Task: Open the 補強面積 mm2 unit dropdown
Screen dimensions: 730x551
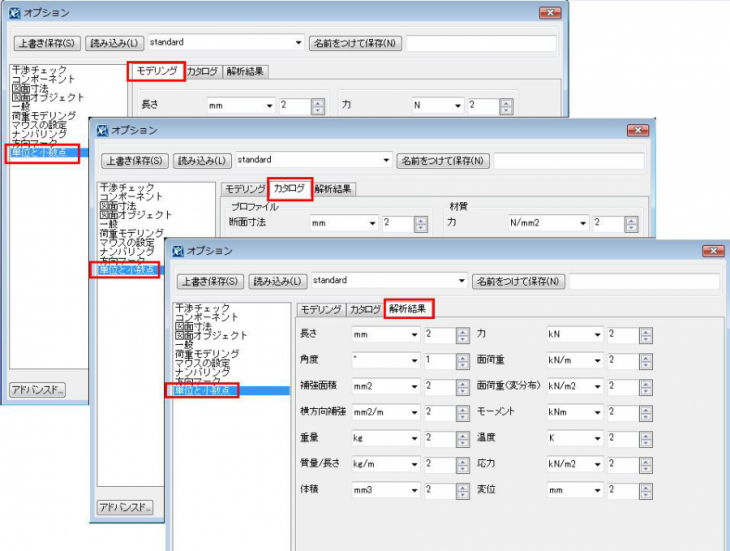Action: click(414, 386)
